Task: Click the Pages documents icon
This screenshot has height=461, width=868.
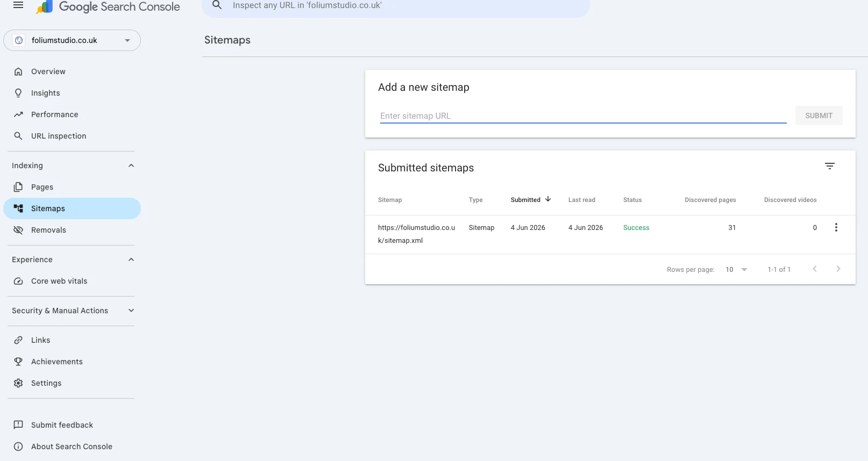Action: [18, 187]
